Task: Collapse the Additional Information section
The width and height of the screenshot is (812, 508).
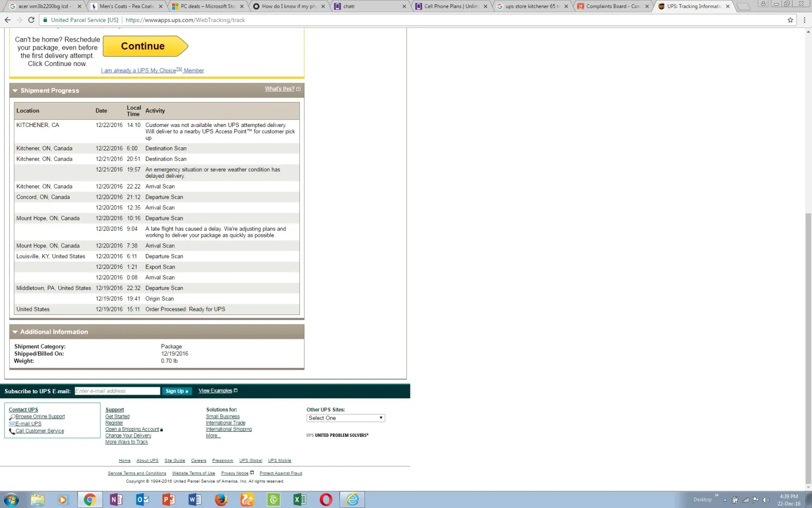Action: (x=15, y=332)
